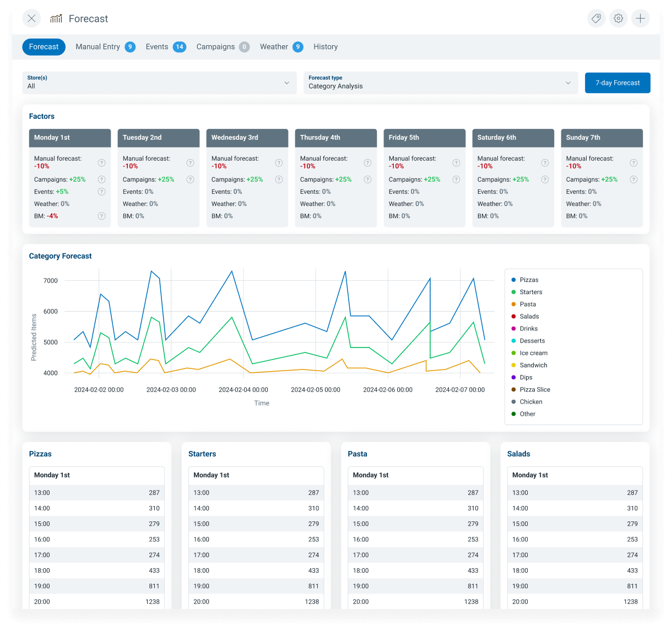Expand the Store(s) dropdown
Image resolution: width=672 pixels, height=631 pixels.
pyautogui.click(x=160, y=83)
